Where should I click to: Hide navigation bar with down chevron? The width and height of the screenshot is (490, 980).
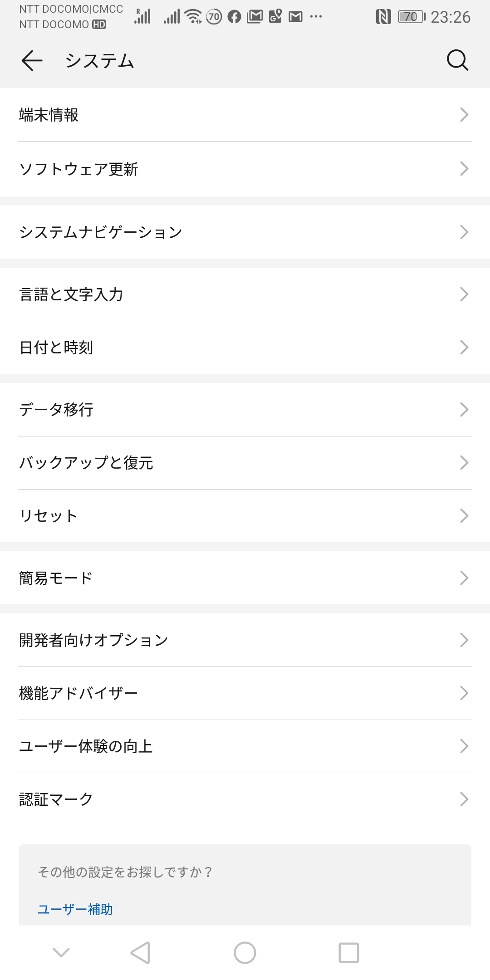[61, 952]
